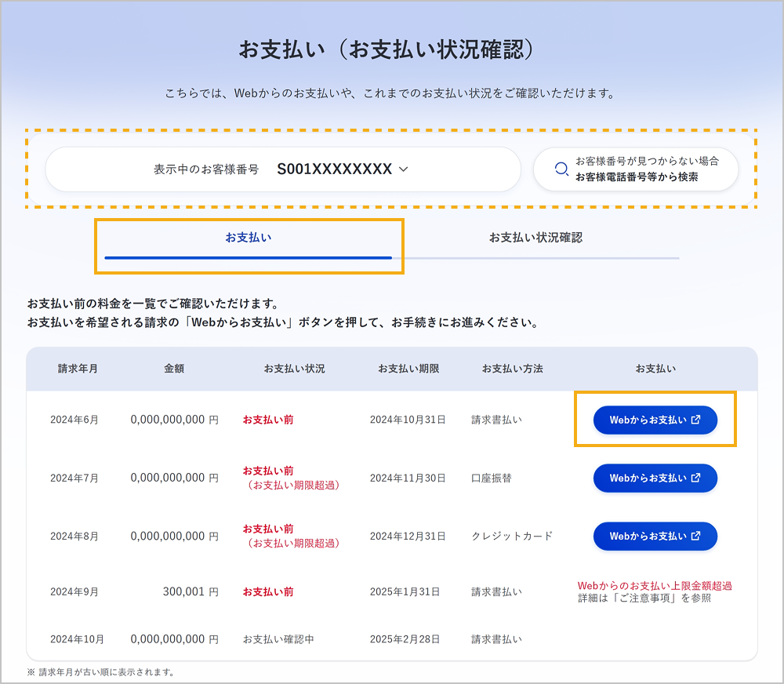
Task: Click Webからお支払い for 2024年6月
Action: coord(655,420)
